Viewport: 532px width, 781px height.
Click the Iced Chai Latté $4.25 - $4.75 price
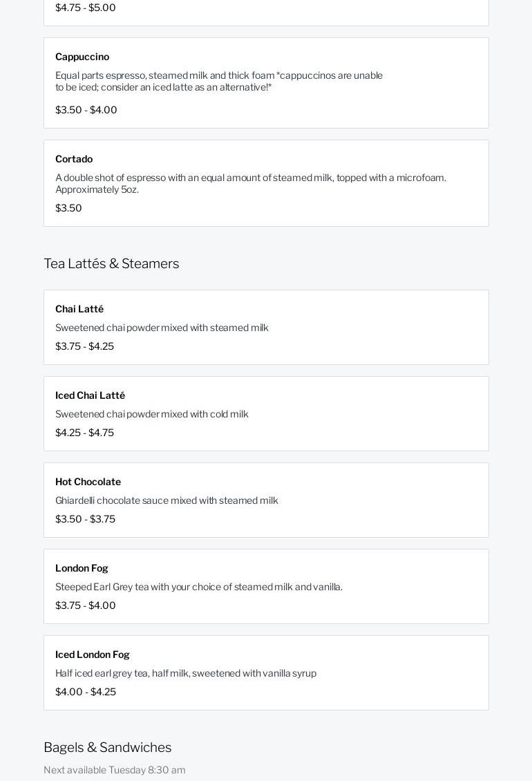pyautogui.click(x=84, y=433)
